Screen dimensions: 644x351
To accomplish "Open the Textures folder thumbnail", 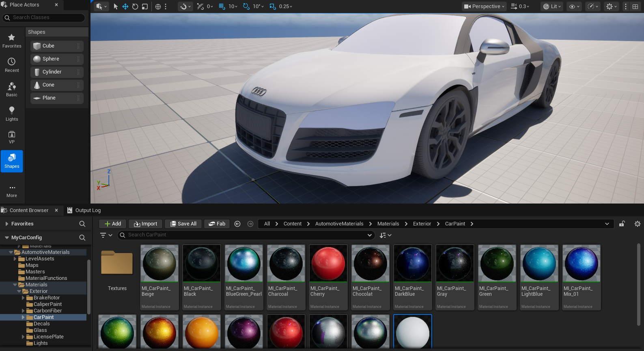I will pos(117,263).
